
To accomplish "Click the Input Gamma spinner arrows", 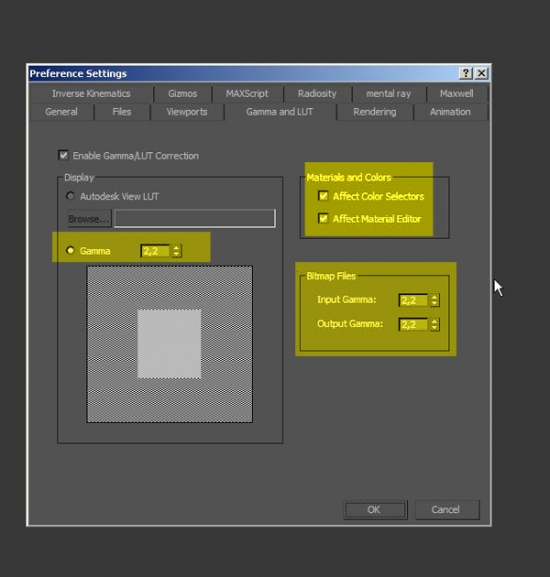I will pyautogui.click(x=434, y=300).
